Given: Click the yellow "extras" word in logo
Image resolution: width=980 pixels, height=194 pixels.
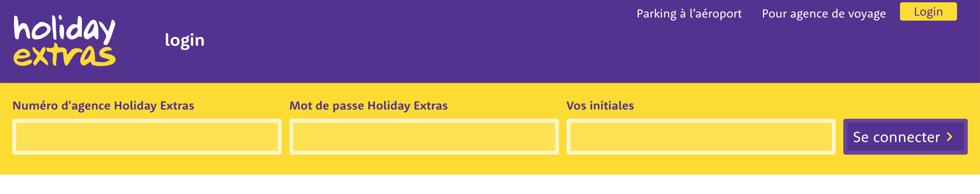Looking at the screenshot, I should [64, 55].
